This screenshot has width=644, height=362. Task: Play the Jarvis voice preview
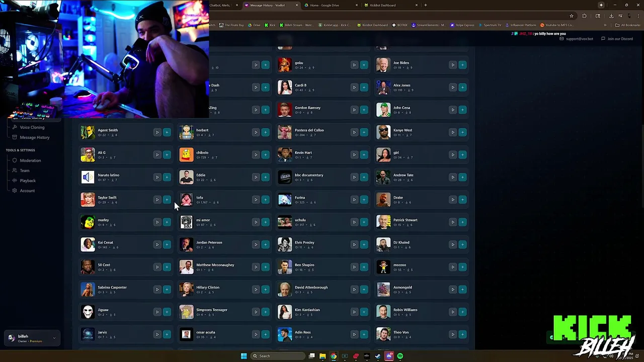pyautogui.click(x=157, y=334)
